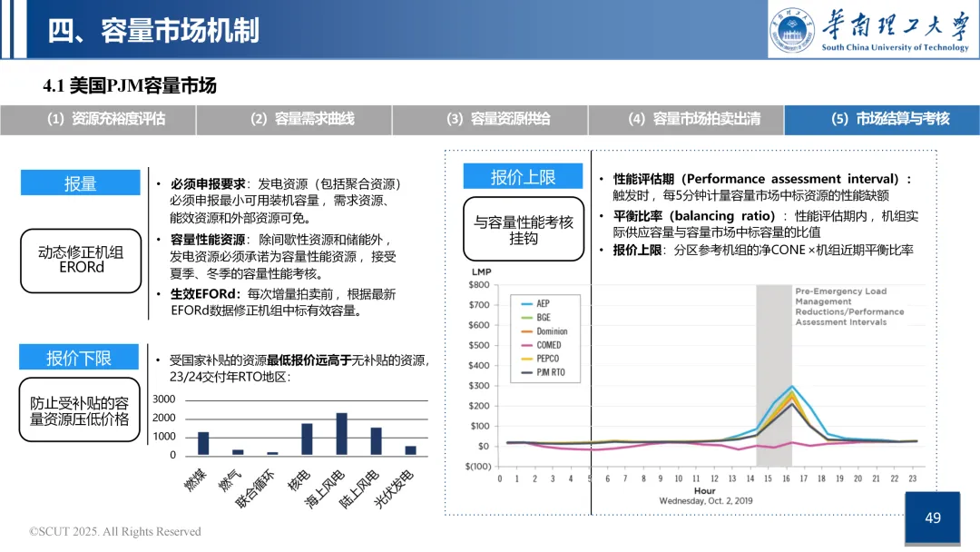Click the 四、容量市场机制 slide title
This screenshot has width=980, height=552.
tap(153, 31)
